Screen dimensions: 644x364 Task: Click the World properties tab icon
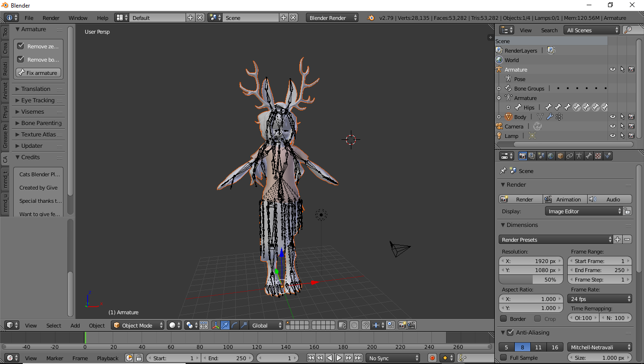pos(551,156)
